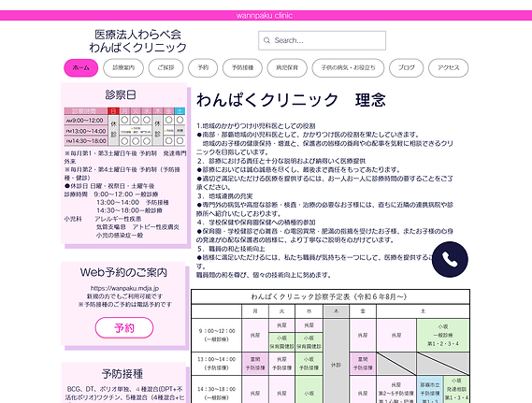Click the 小坂 一般診療 第1・2・3・4 Saturday cell
The width and height of the screenshot is (532, 403).
click(443, 335)
